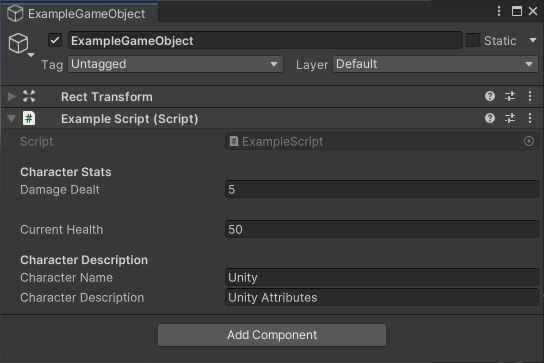Select the ExampleGameObject inspector tab
This screenshot has width=544, height=363.
[80, 14]
